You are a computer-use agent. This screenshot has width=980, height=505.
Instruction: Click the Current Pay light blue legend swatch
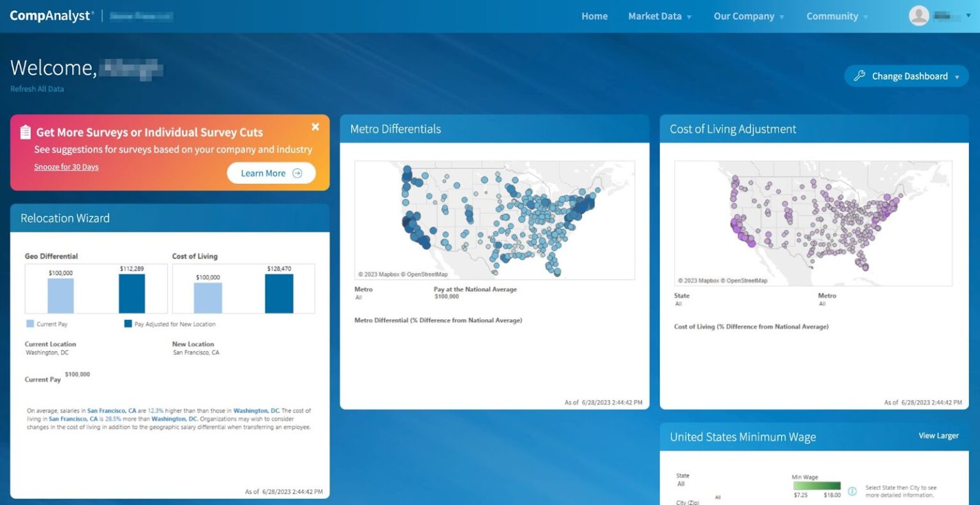coord(30,324)
